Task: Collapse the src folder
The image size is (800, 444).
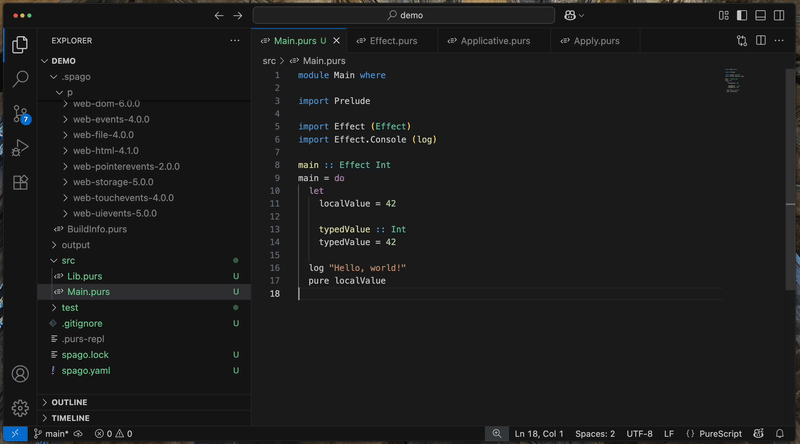Action: click(x=144, y=260)
